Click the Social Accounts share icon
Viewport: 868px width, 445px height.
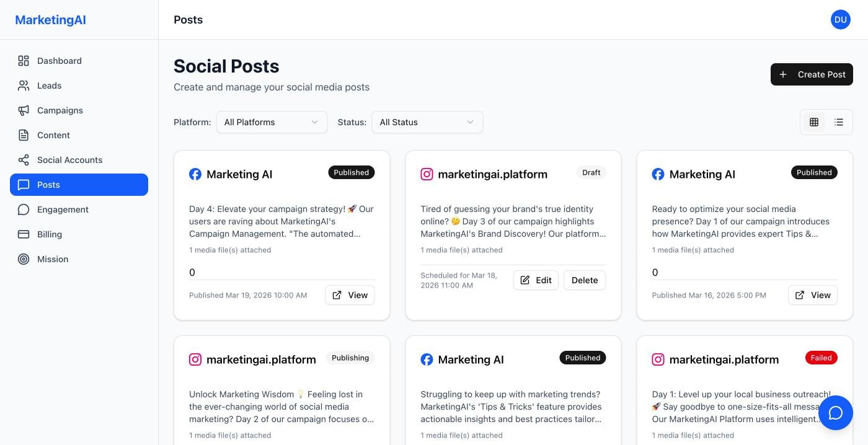click(24, 160)
